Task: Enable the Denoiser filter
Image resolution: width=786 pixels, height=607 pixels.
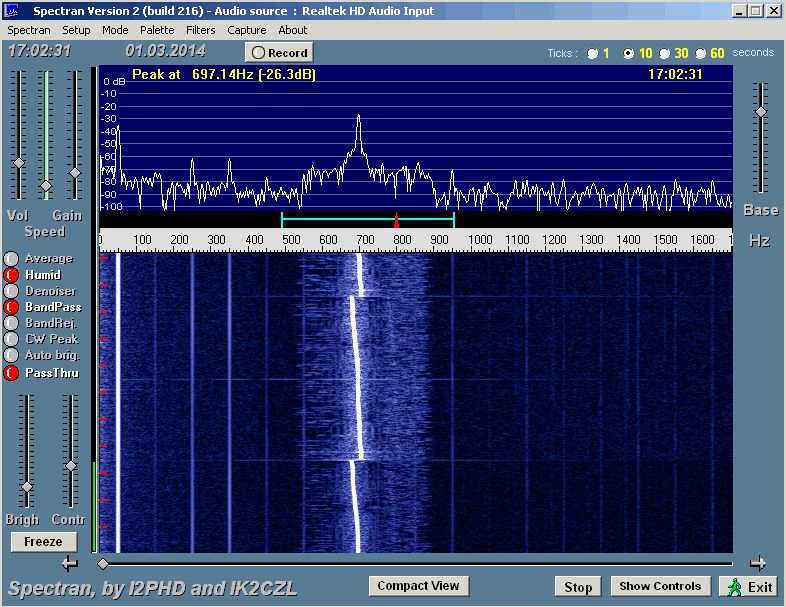Action: 12,291
